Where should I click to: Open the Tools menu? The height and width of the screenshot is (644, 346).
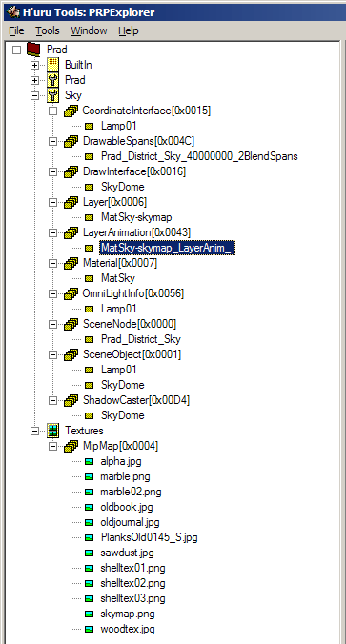[x=48, y=30]
